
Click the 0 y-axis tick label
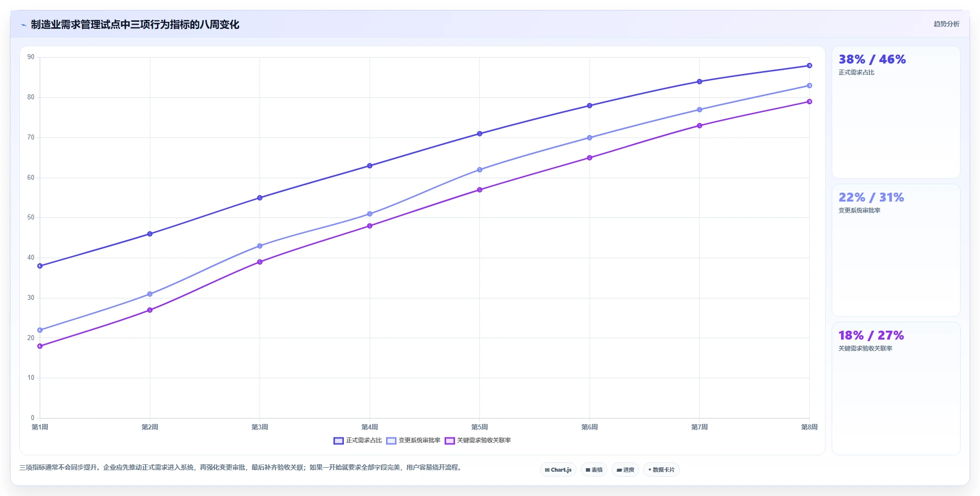click(33, 418)
